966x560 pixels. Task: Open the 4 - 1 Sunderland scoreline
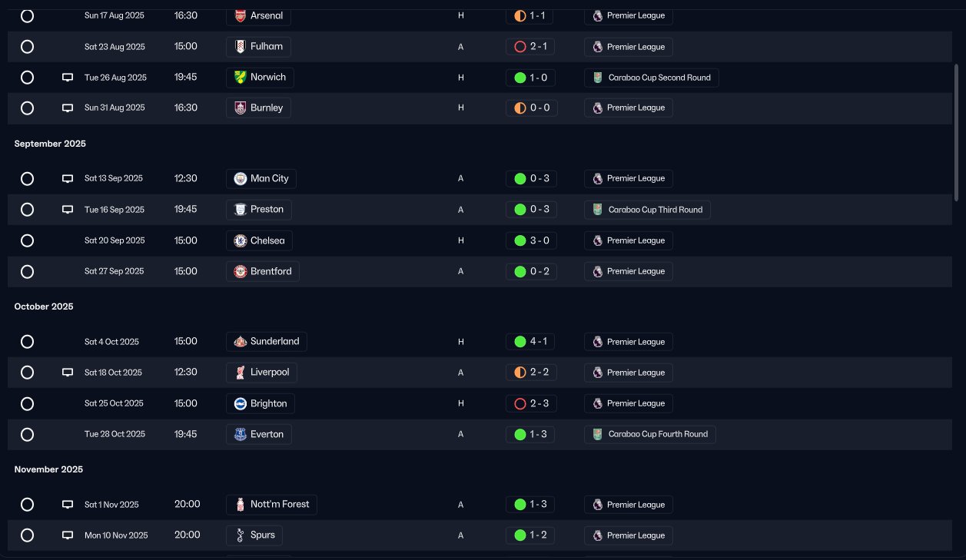[x=530, y=342]
